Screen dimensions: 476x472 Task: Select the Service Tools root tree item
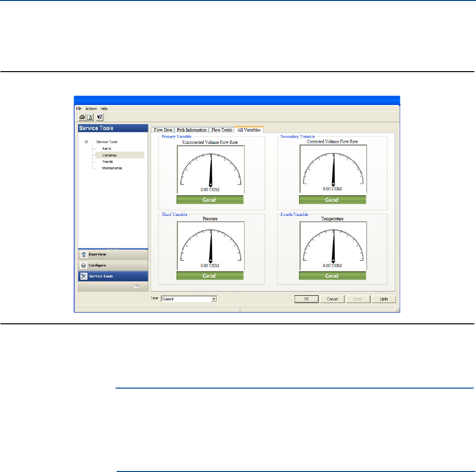tap(106, 142)
